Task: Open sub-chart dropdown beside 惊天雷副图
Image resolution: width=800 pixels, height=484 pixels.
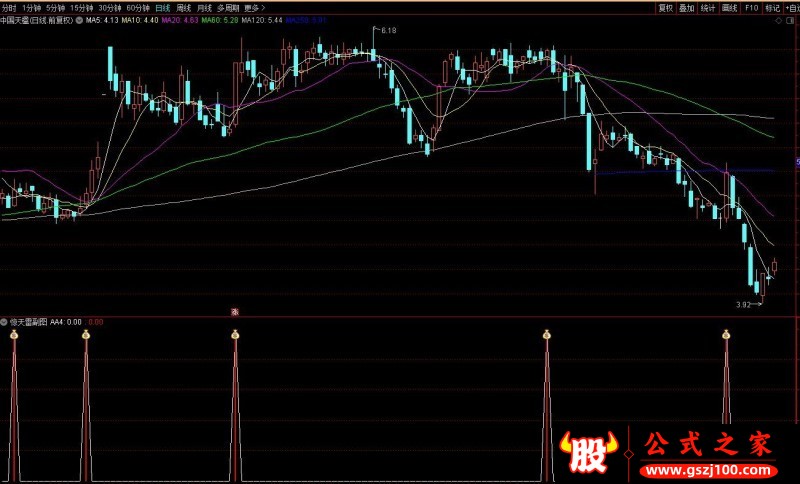Action: [4, 322]
